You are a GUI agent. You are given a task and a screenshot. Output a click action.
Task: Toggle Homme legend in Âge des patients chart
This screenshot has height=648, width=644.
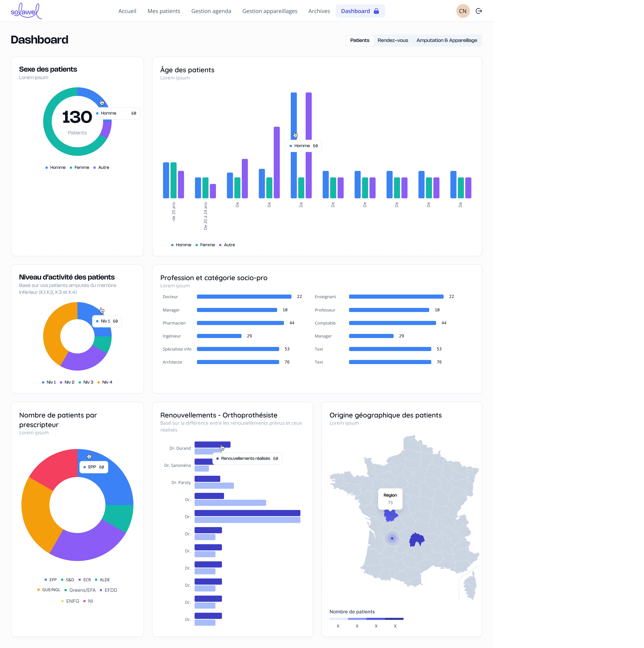(181, 245)
